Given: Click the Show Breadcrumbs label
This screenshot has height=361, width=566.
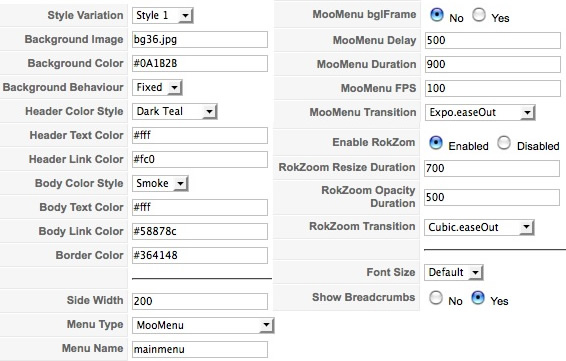Looking at the screenshot, I should tap(363, 297).
